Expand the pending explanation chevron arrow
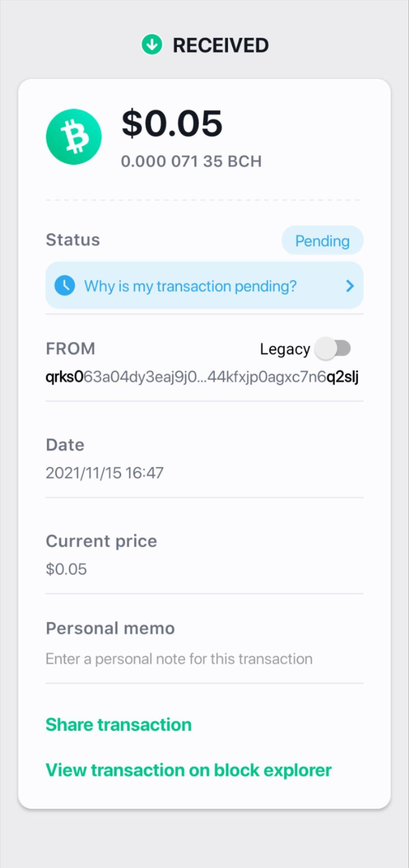 tap(350, 286)
